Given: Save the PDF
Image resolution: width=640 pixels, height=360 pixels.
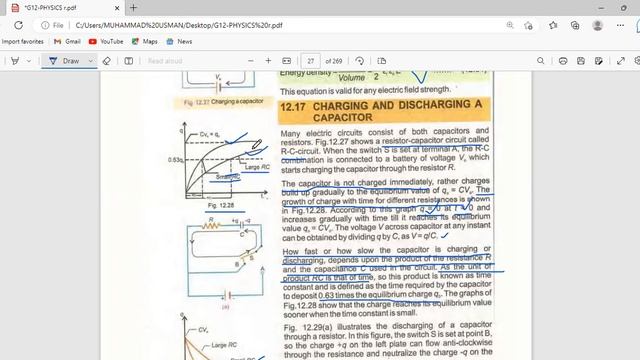Looking at the screenshot, I should 581,61.
